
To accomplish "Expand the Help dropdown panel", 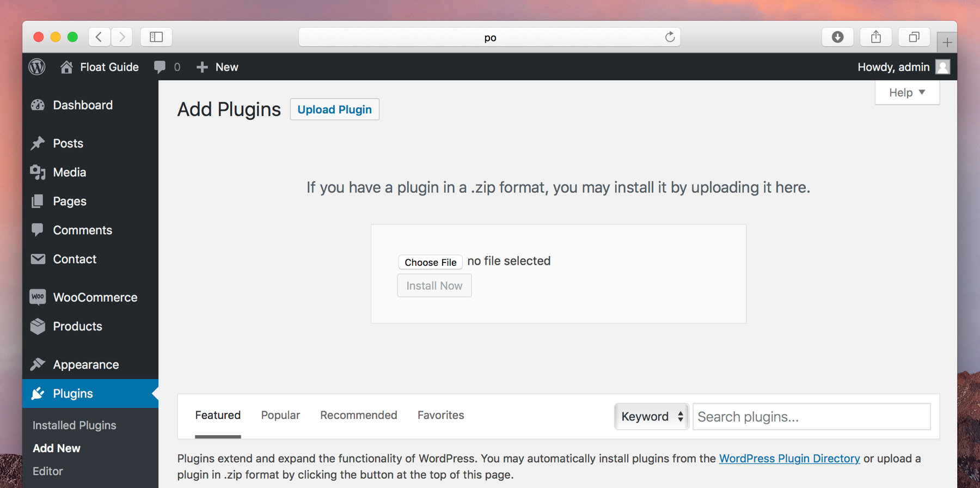I will (x=907, y=93).
